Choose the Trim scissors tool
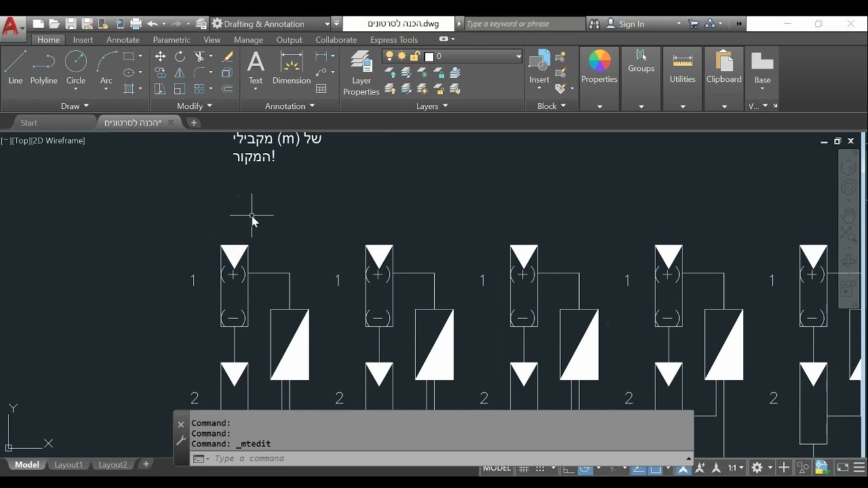Image resolution: width=868 pixels, height=488 pixels. 199,56
